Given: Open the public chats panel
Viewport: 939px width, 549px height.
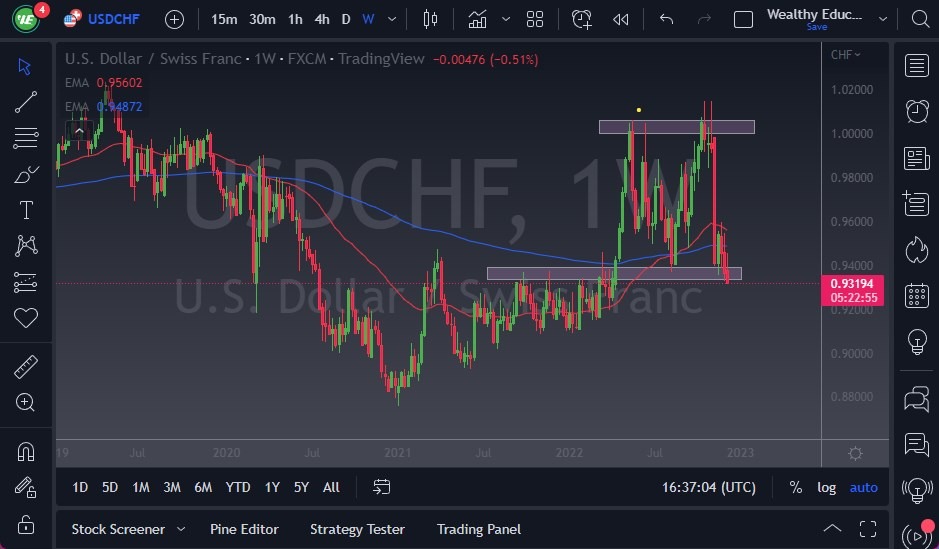Looking at the screenshot, I should click(x=916, y=399).
